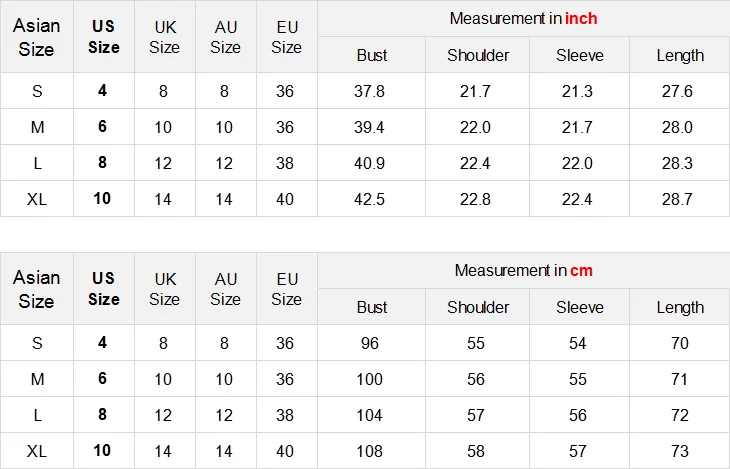The width and height of the screenshot is (730, 469).
Task: Click the 72 length value in cm
Action: point(679,415)
